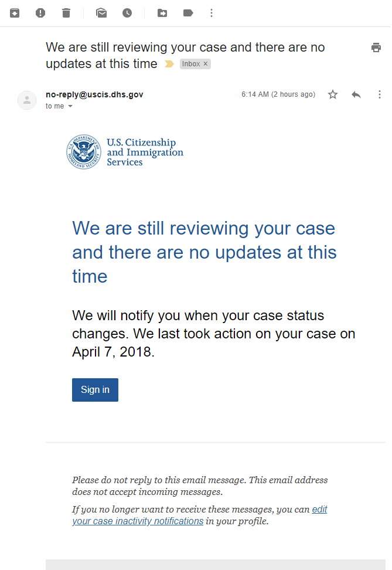Viewport: 392px width, 570px height.
Task: Open toolbar More options menu
Action: (212, 13)
